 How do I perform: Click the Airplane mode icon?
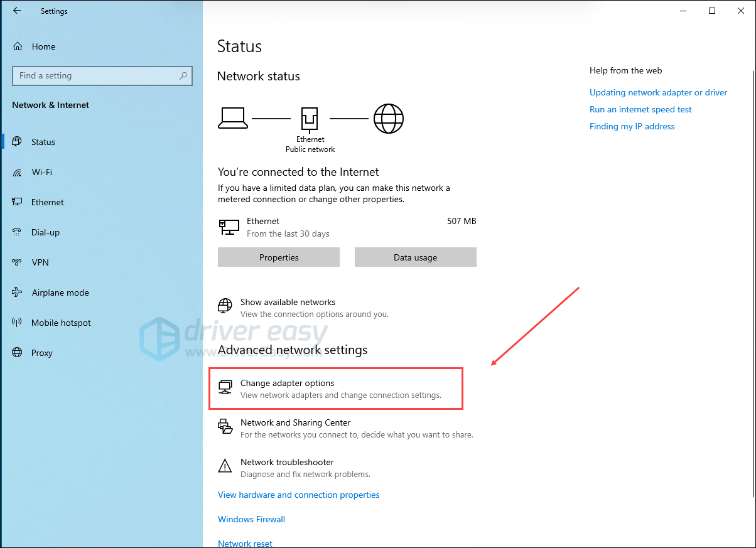point(18,293)
